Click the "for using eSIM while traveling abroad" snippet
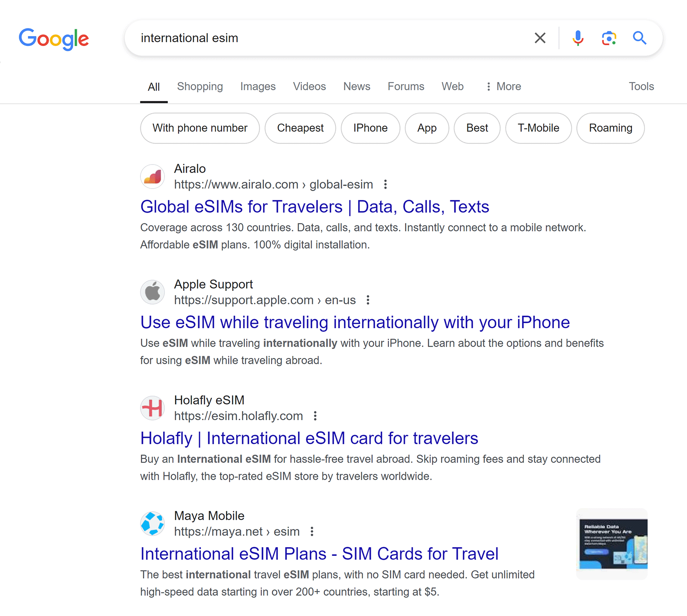 point(231,360)
